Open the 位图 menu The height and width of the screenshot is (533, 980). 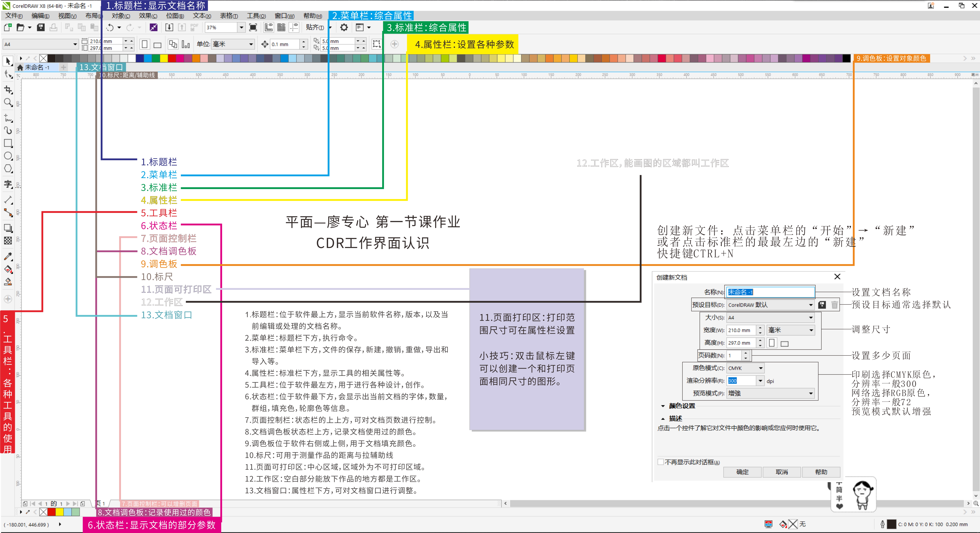click(x=175, y=16)
